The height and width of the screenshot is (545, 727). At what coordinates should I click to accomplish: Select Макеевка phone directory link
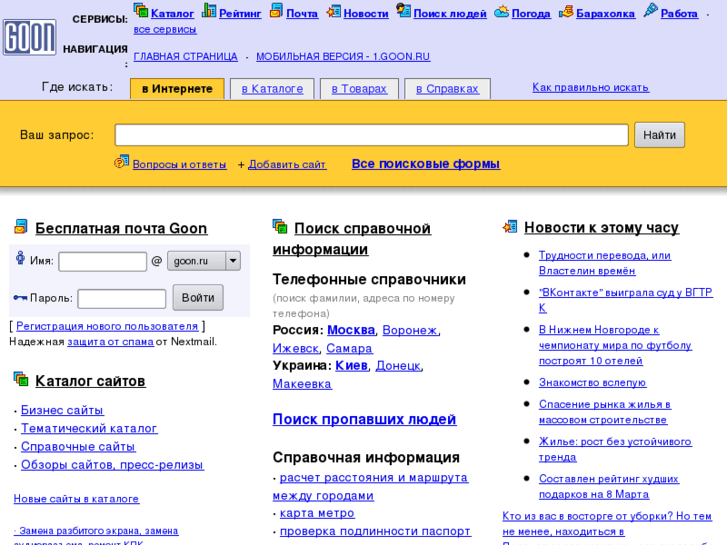pyautogui.click(x=302, y=384)
